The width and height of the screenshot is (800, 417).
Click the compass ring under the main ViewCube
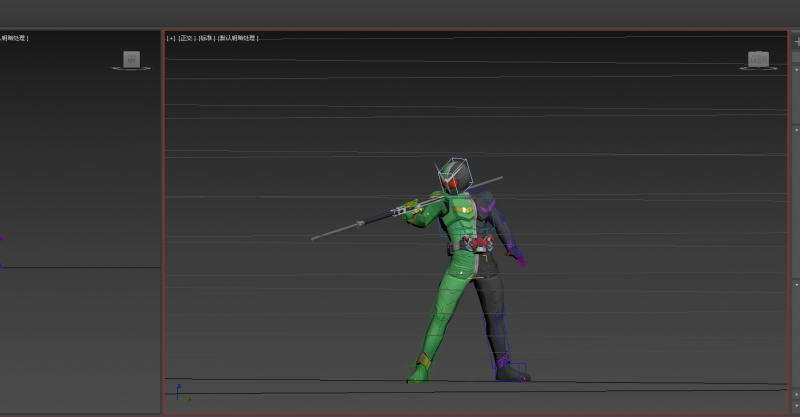point(759,68)
